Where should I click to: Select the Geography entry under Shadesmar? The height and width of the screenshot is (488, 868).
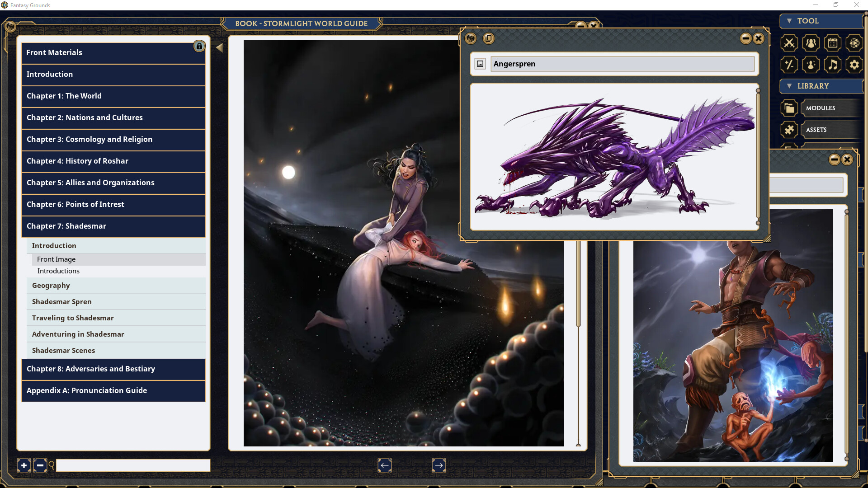coord(51,285)
